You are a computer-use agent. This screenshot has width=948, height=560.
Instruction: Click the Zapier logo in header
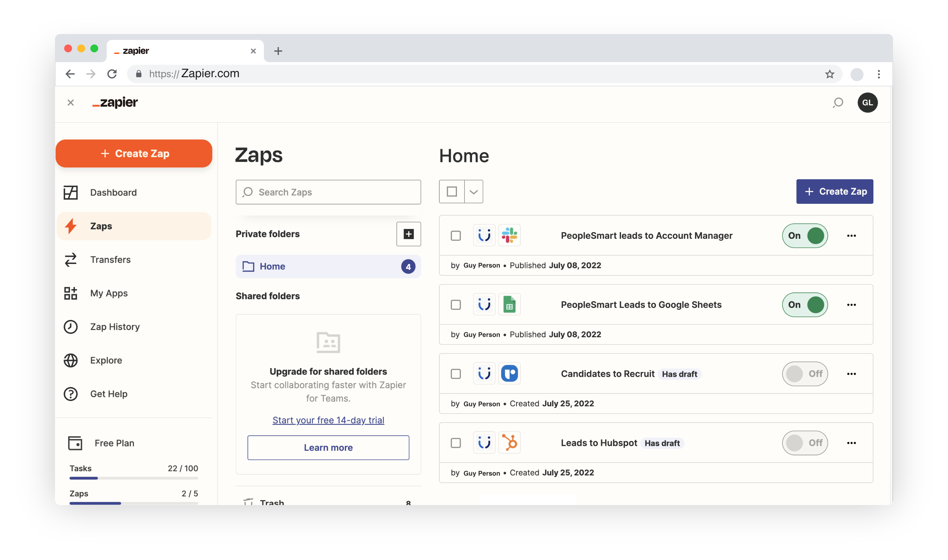115,103
